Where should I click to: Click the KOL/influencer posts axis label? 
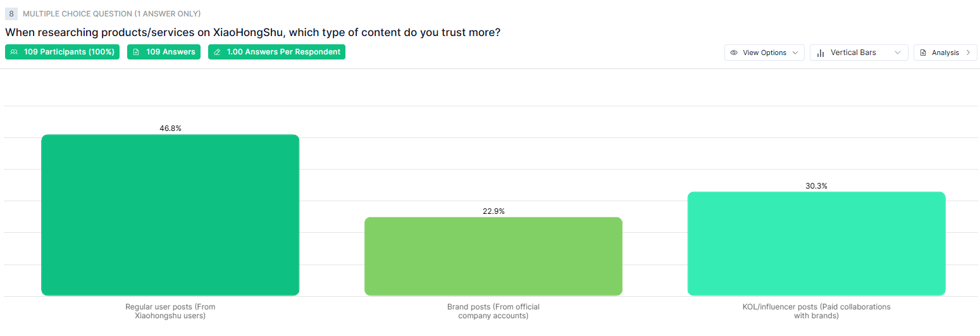click(x=816, y=311)
